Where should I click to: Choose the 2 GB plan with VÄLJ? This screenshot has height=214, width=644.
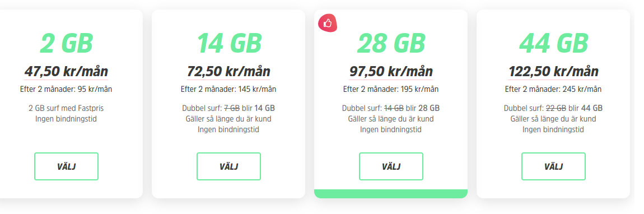click(x=66, y=166)
